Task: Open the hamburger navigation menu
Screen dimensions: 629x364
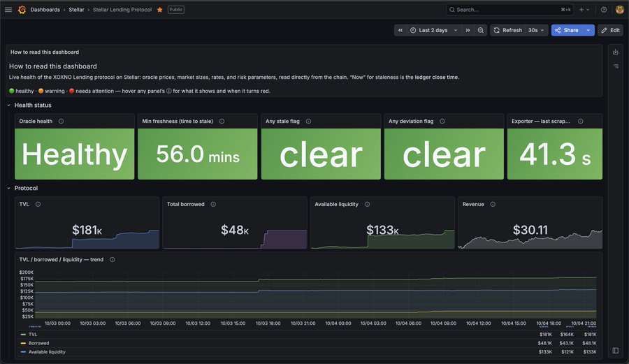Action: (8, 10)
